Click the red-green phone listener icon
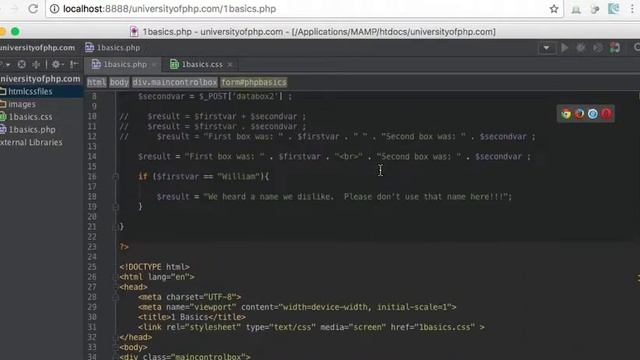This screenshot has width=640, height=360. (615, 48)
